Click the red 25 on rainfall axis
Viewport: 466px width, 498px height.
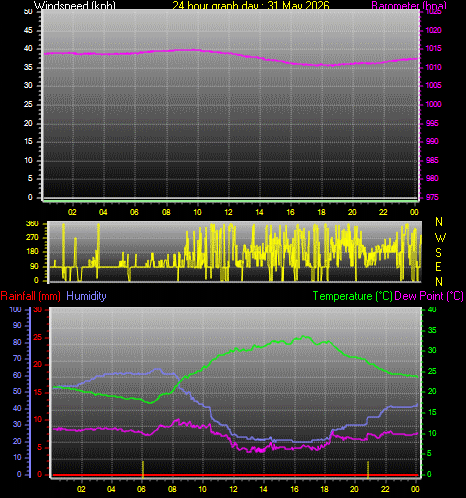point(38,338)
